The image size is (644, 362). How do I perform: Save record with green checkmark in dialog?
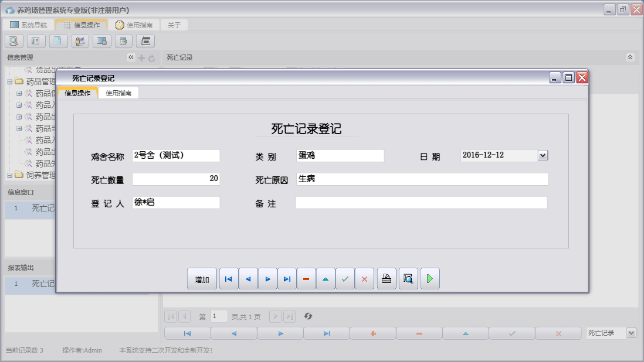[345, 279]
